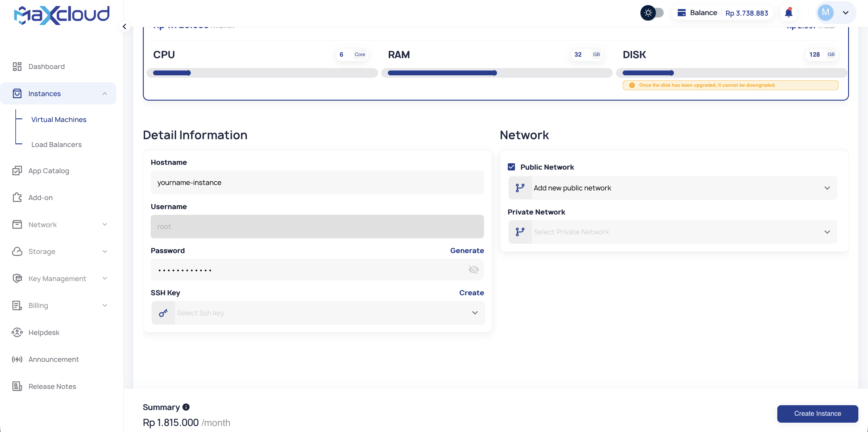Screen dimensions: 868x432
Task: Click the SSH key icon
Action: (163, 313)
